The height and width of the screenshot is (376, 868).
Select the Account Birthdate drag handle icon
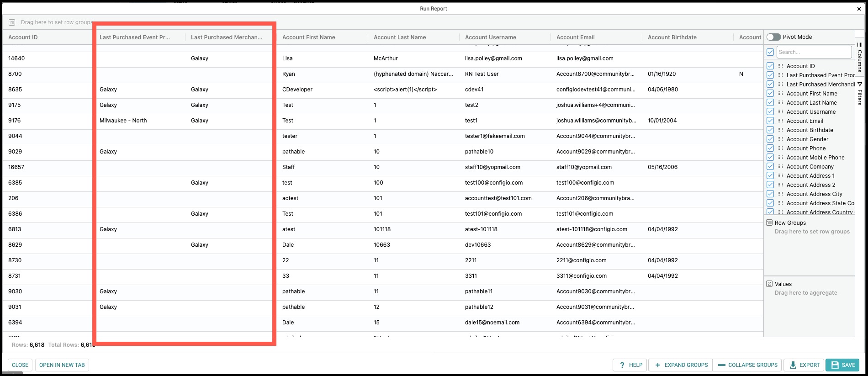(780, 130)
